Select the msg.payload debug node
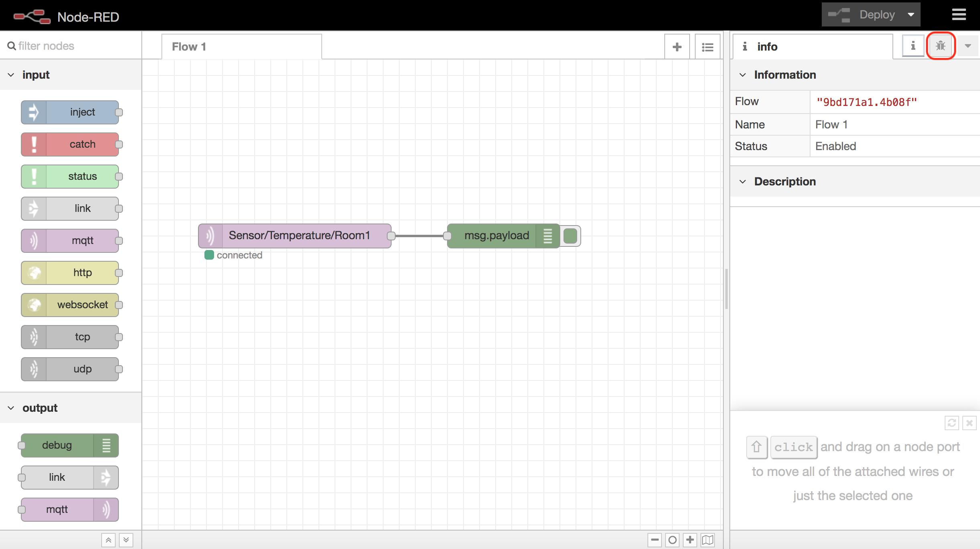This screenshot has width=980, height=549. point(504,236)
